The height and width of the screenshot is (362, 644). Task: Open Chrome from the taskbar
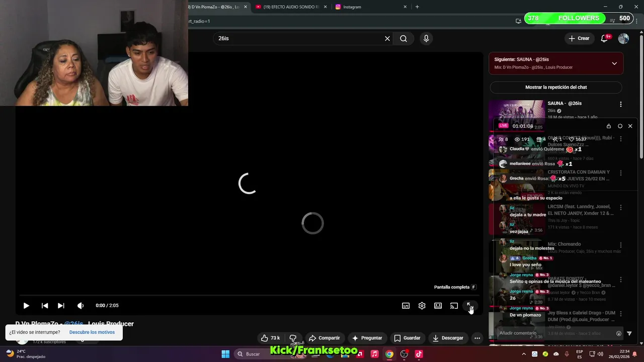point(389,354)
